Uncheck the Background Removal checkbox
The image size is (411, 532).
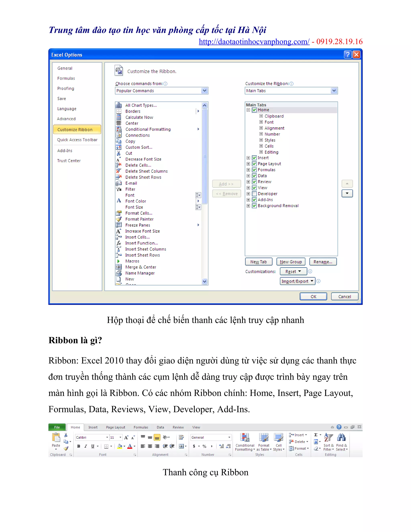[254, 206]
